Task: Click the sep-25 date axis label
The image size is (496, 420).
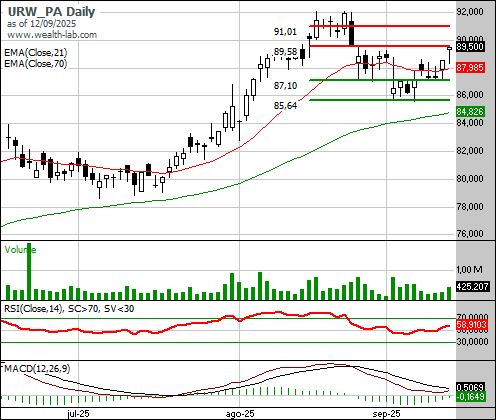Action: pyautogui.click(x=386, y=414)
